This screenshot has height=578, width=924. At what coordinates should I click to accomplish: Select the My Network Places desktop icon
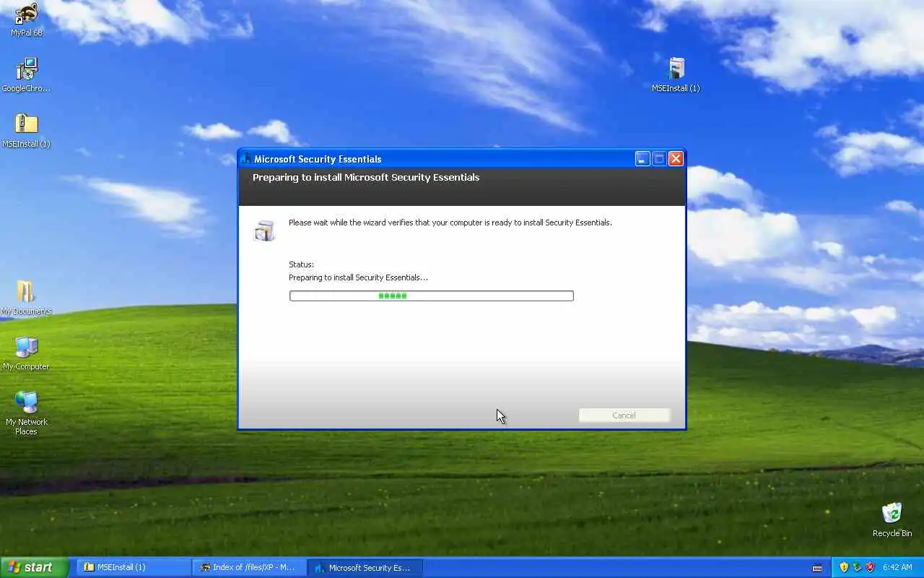pyautogui.click(x=27, y=413)
